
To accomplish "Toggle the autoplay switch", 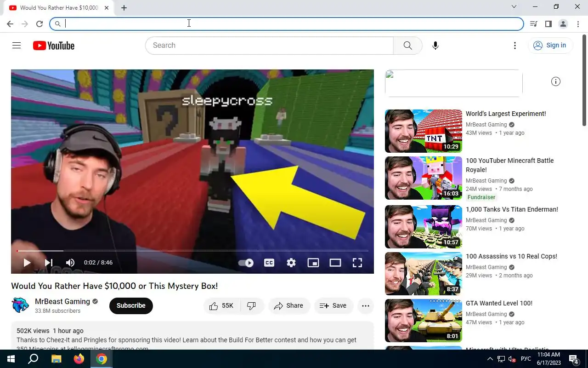I will coord(246,263).
